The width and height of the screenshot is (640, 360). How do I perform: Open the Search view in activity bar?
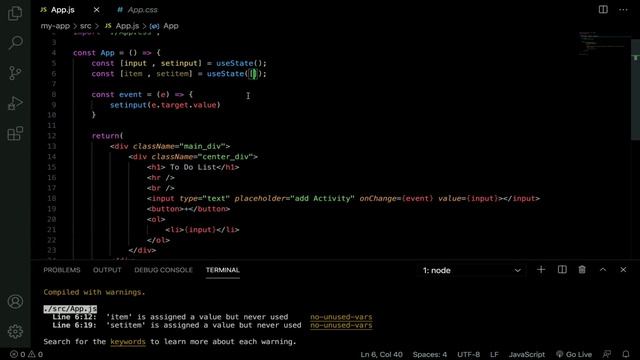click(x=15, y=43)
